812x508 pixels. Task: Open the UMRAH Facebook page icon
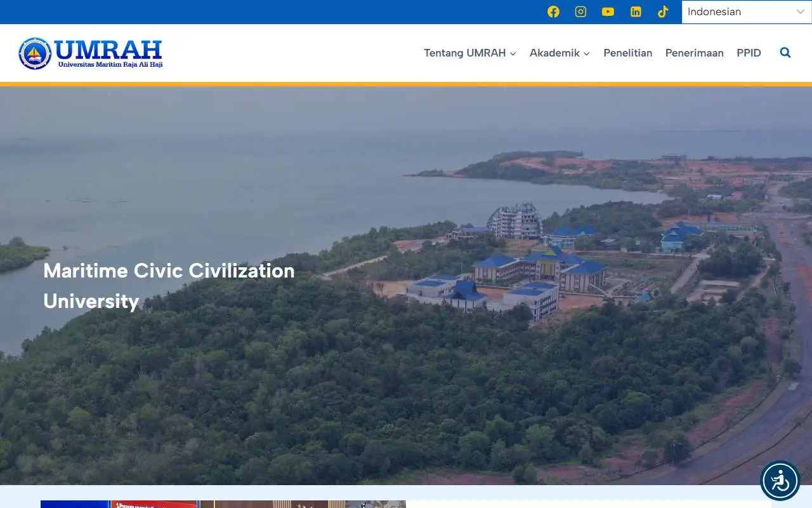[x=553, y=11]
